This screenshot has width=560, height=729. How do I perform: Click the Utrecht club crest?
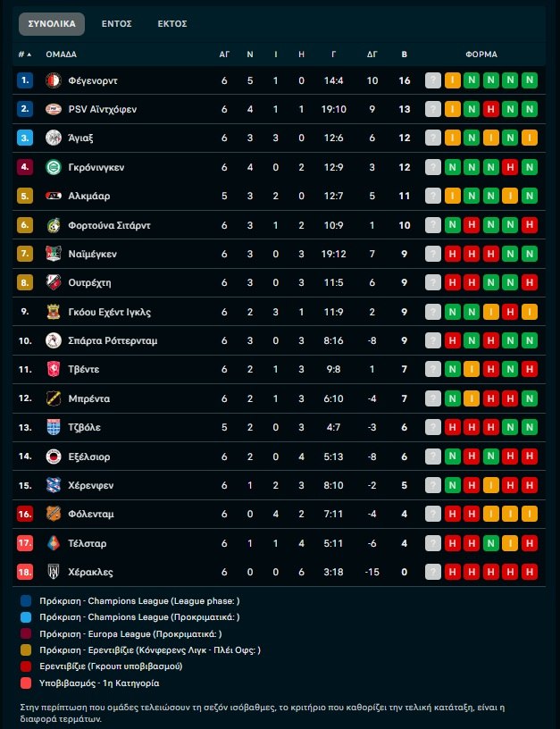(x=53, y=283)
